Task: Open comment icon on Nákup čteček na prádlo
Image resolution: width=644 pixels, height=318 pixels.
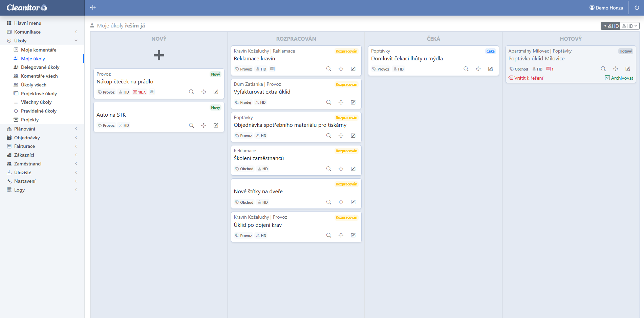Action: [152, 92]
